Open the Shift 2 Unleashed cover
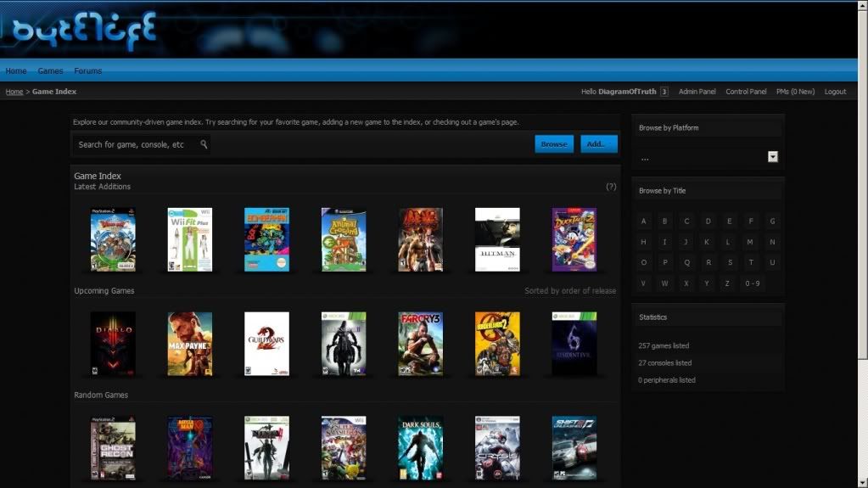868x488 pixels. (574, 448)
